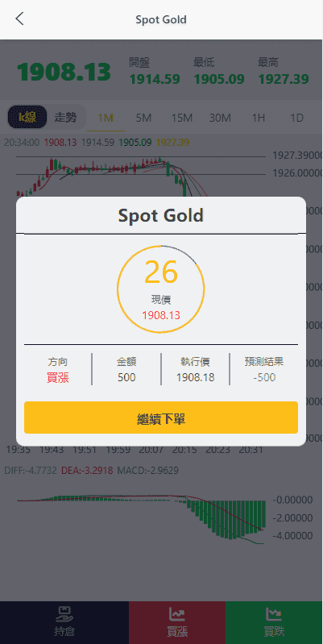
Task: Tap the 買漲 chart-up icon
Action: tap(177, 614)
